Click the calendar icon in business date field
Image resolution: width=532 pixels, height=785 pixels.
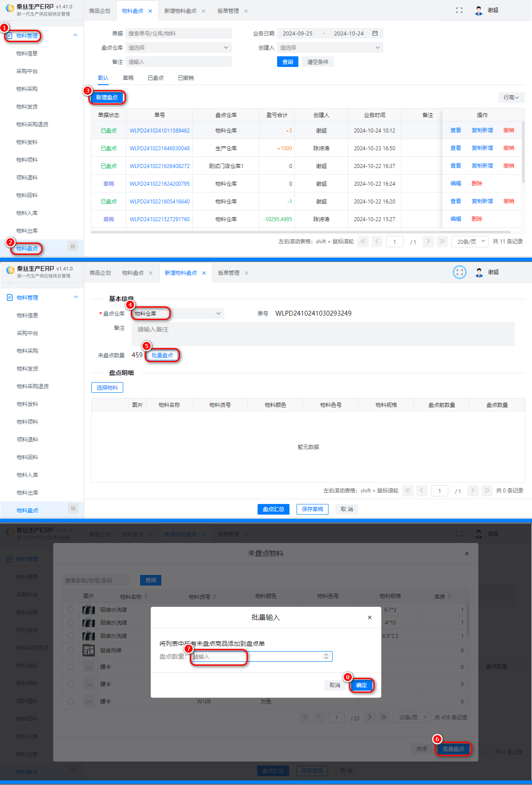click(375, 33)
